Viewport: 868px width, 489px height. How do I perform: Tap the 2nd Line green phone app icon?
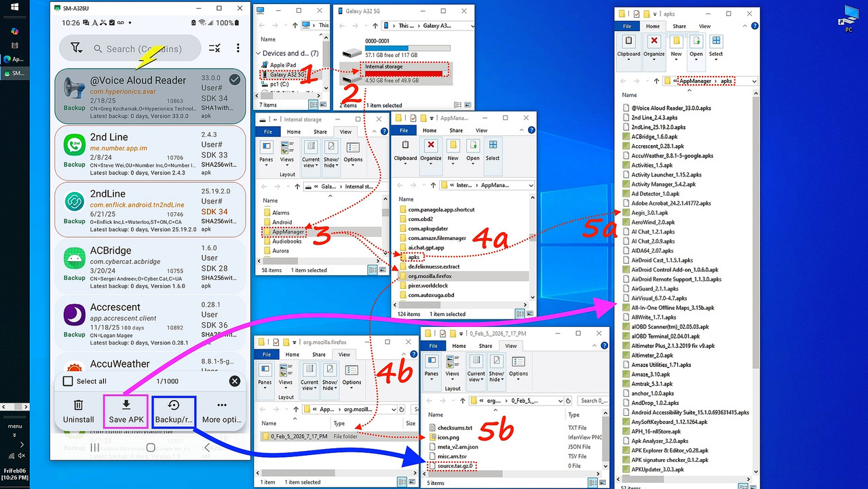tap(74, 145)
